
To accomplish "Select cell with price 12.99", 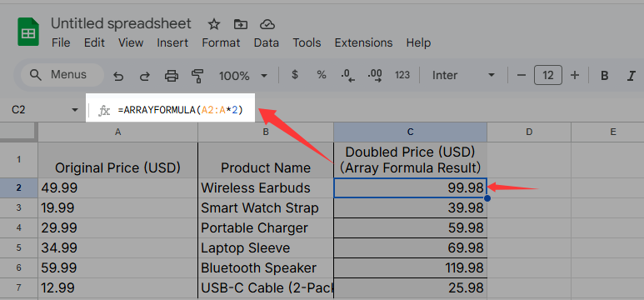I will click(x=117, y=287).
